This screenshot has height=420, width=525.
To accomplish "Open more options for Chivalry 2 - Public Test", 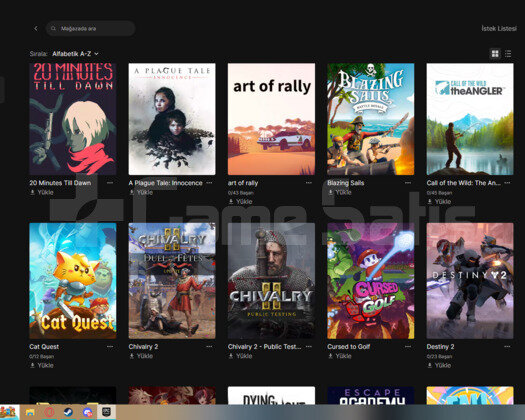I will click(309, 347).
